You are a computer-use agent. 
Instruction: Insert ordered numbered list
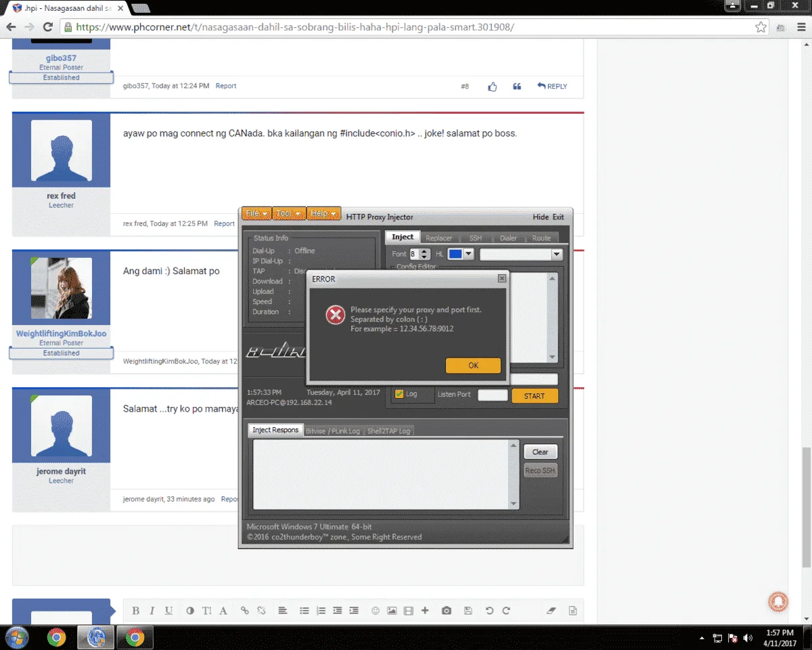321,611
